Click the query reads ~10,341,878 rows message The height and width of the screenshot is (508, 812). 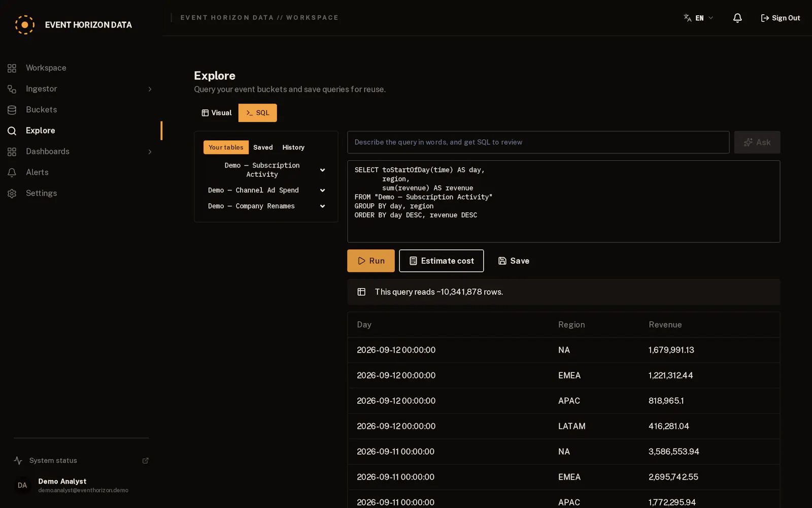point(438,292)
